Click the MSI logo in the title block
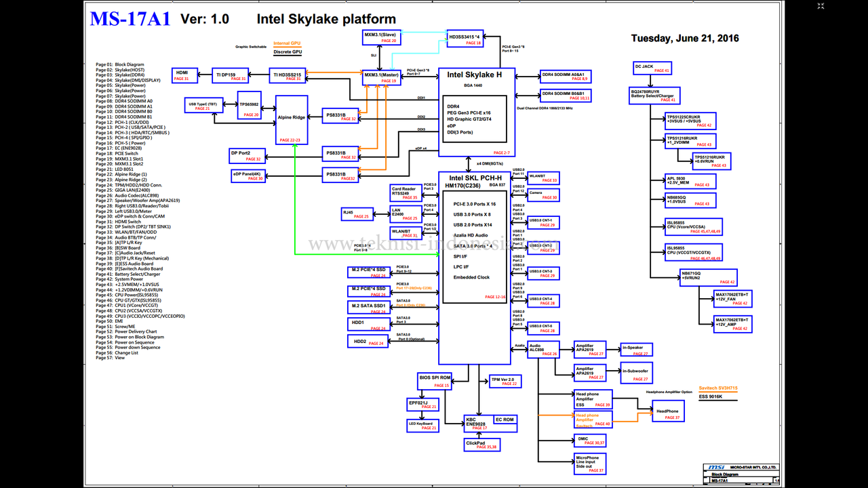Viewport: 868px width, 488px height. pyautogui.click(x=716, y=468)
